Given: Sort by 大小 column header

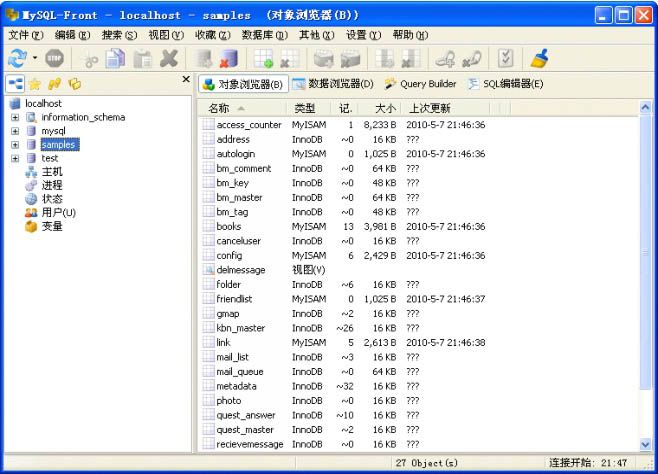Looking at the screenshot, I should pyautogui.click(x=381, y=108).
